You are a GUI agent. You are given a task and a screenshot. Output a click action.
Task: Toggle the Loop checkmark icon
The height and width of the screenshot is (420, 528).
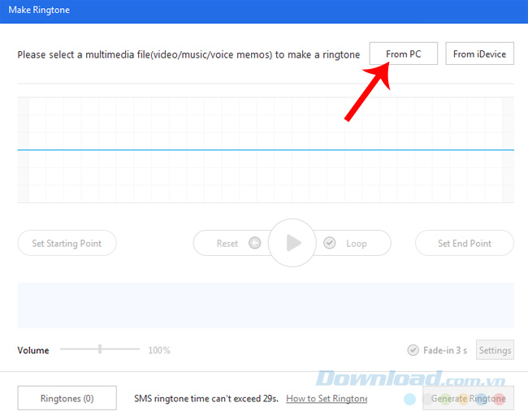(330, 243)
